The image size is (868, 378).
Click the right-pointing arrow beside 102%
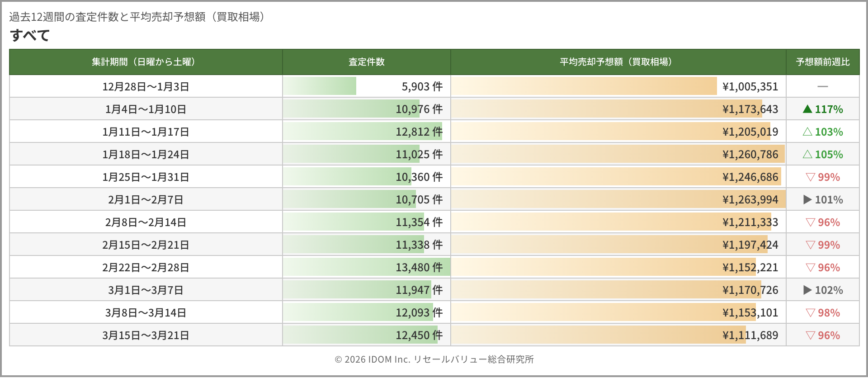[x=807, y=290]
